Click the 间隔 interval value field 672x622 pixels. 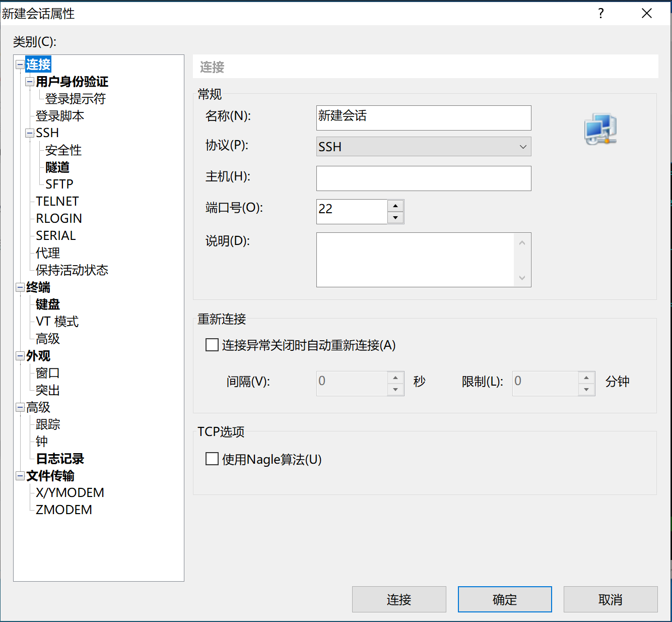pos(352,384)
